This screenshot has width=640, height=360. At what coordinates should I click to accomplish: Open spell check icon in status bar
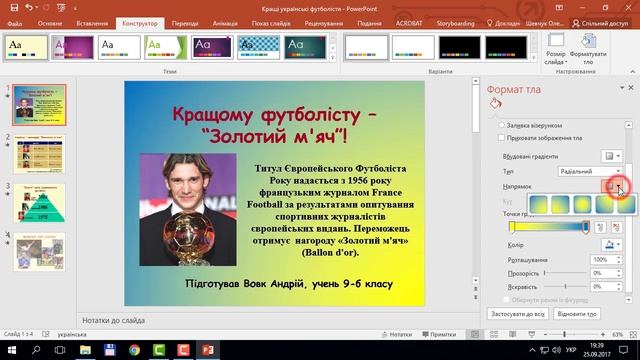(46, 334)
